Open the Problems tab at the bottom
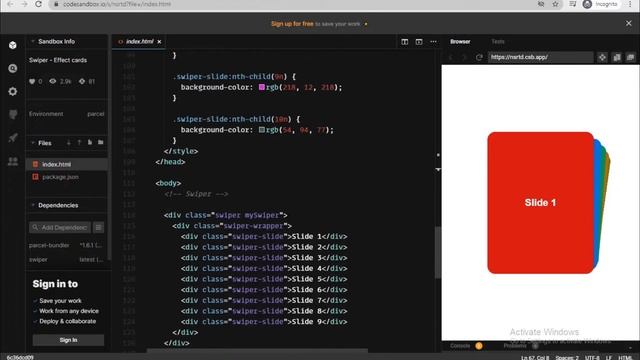 coord(515,346)
